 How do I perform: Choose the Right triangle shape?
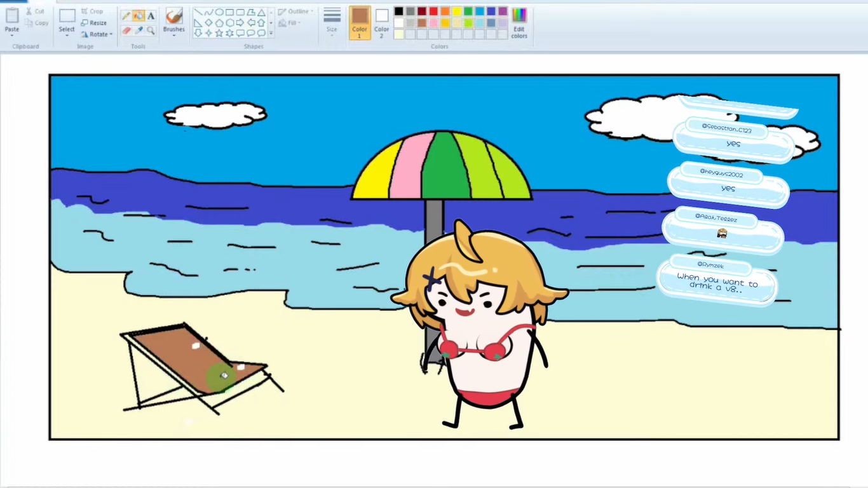coord(198,23)
